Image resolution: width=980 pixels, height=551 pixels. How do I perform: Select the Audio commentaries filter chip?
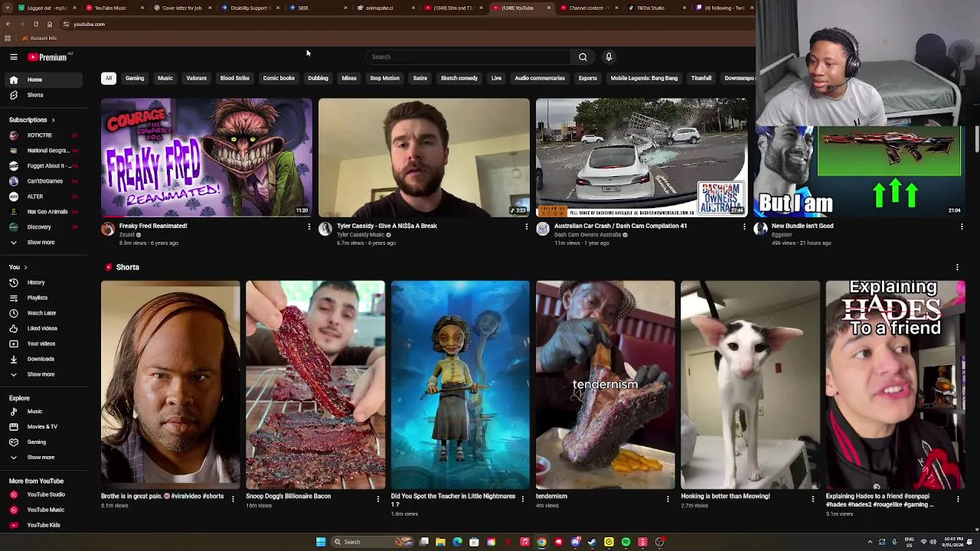pyautogui.click(x=540, y=78)
